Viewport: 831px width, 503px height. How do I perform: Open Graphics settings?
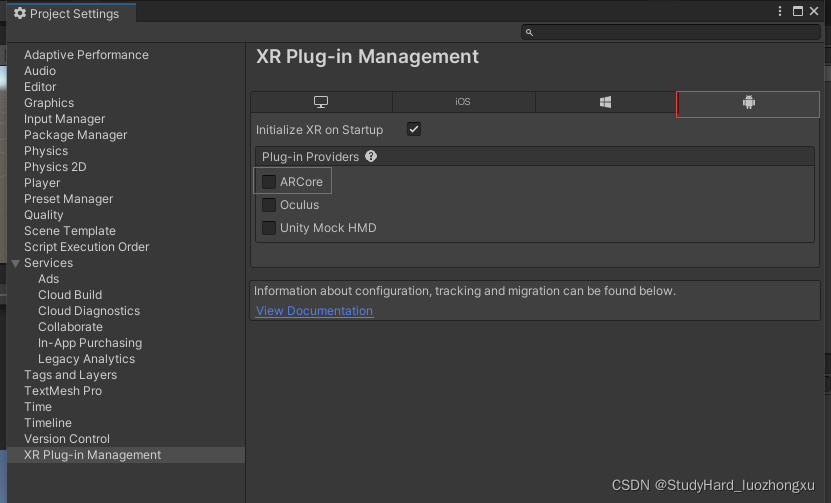49,103
